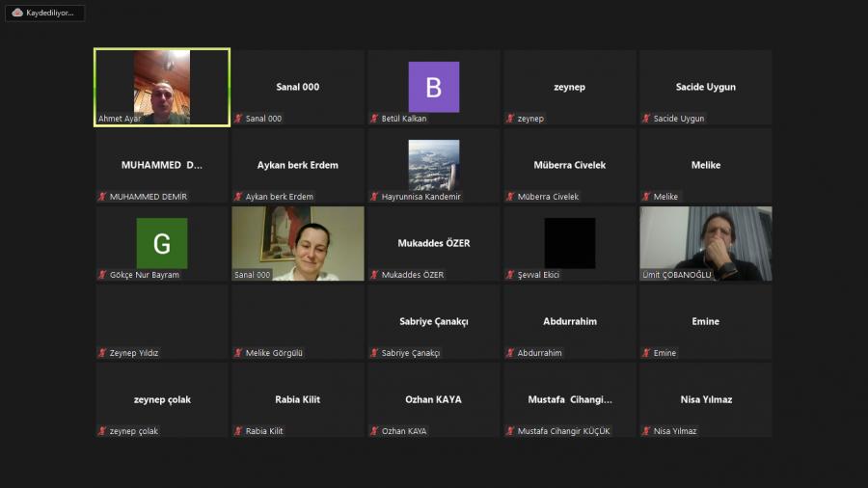Click muted mic icon next to Hayrunnisa Kandemir
This screenshot has height=488, width=868.
374,197
